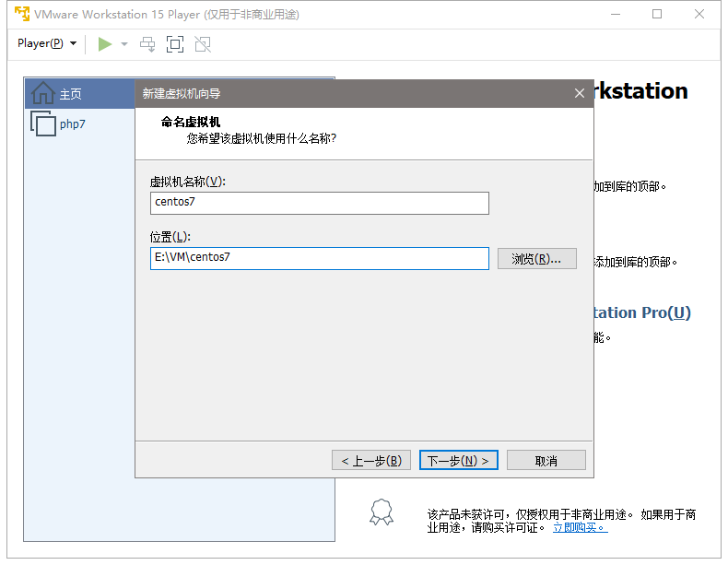The height and width of the screenshot is (565, 728).
Task: Click the green power on play icon
Action: (x=105, y=44)
